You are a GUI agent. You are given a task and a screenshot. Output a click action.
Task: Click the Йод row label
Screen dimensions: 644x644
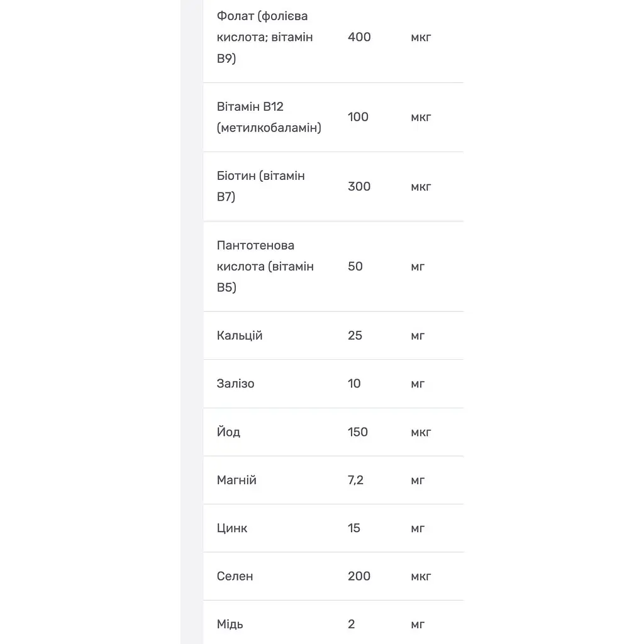click(228, 431)
